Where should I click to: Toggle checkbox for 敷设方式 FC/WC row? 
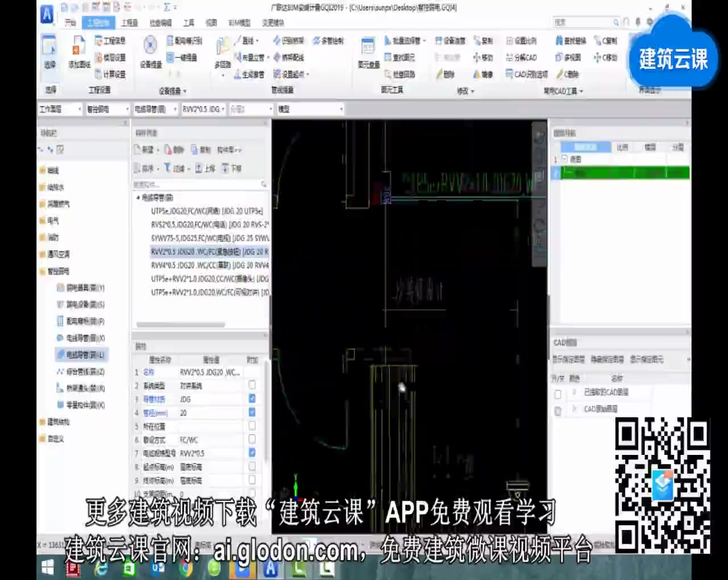click(252, 439)
